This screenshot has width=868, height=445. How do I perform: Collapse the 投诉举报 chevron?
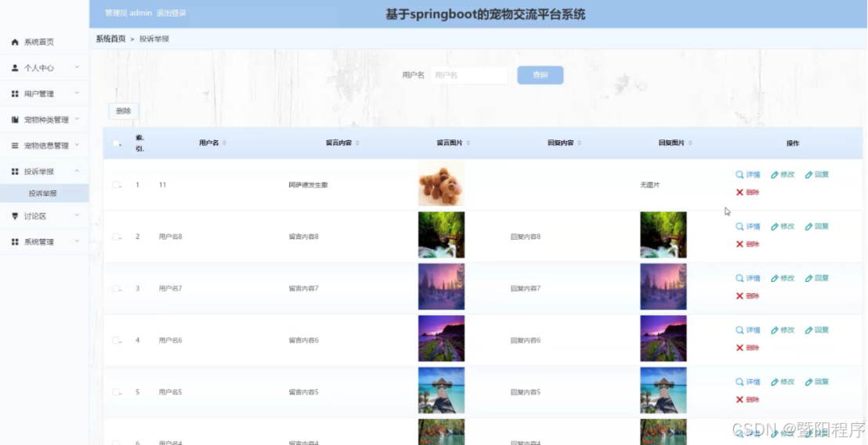77,171
